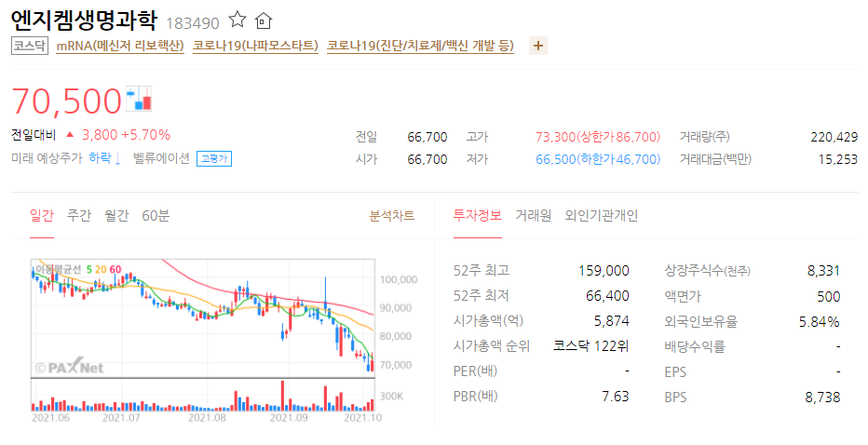This screenshot has height=445, width=868.
Task: Click the 벨류에이션 label
Action: coord(161,158)
